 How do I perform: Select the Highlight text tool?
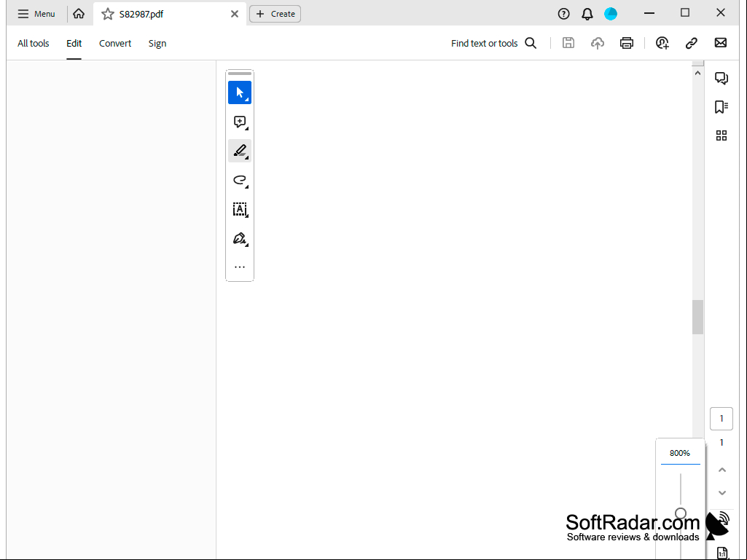tap(240, 151)
